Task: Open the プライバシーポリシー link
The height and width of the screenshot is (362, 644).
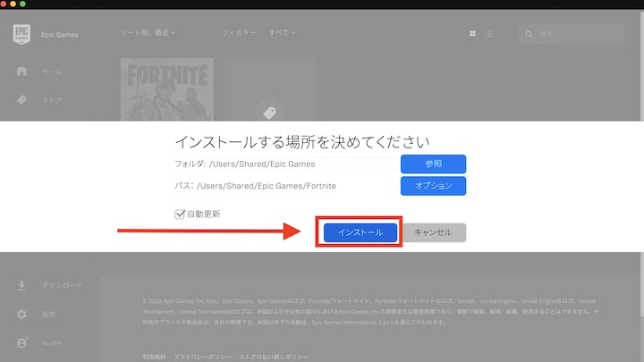Action: click(x=202, y=357)
